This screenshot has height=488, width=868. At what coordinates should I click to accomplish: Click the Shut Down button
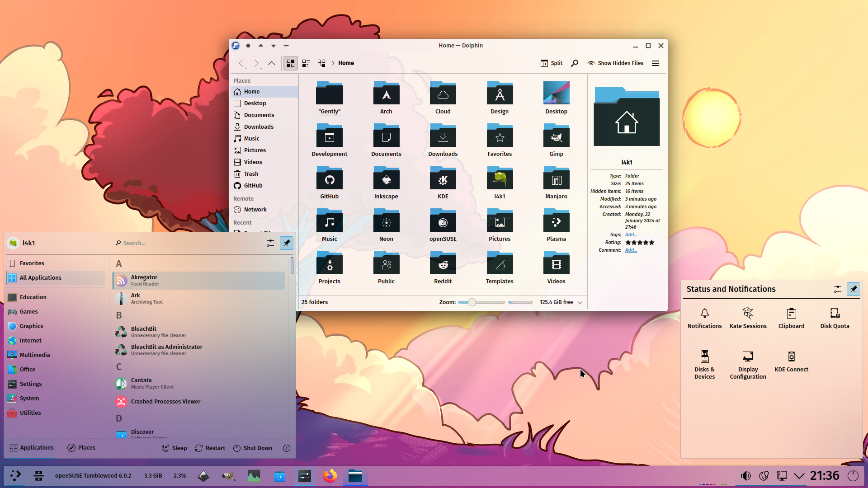point(253,448)
